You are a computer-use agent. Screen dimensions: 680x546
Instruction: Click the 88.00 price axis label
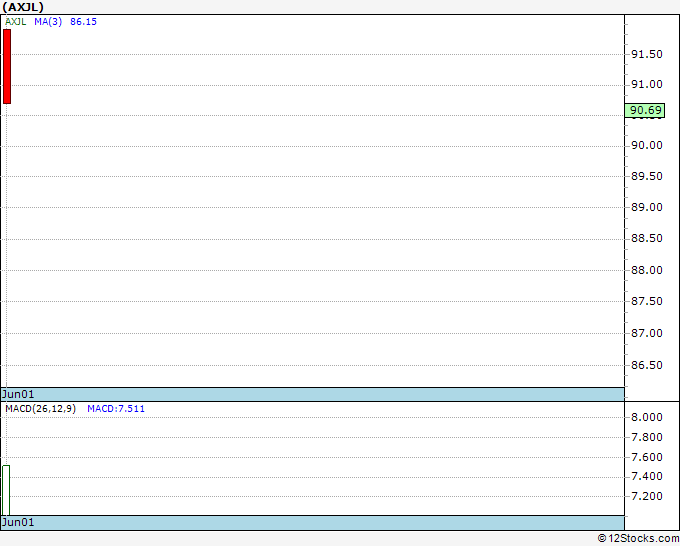pos(647,270)
